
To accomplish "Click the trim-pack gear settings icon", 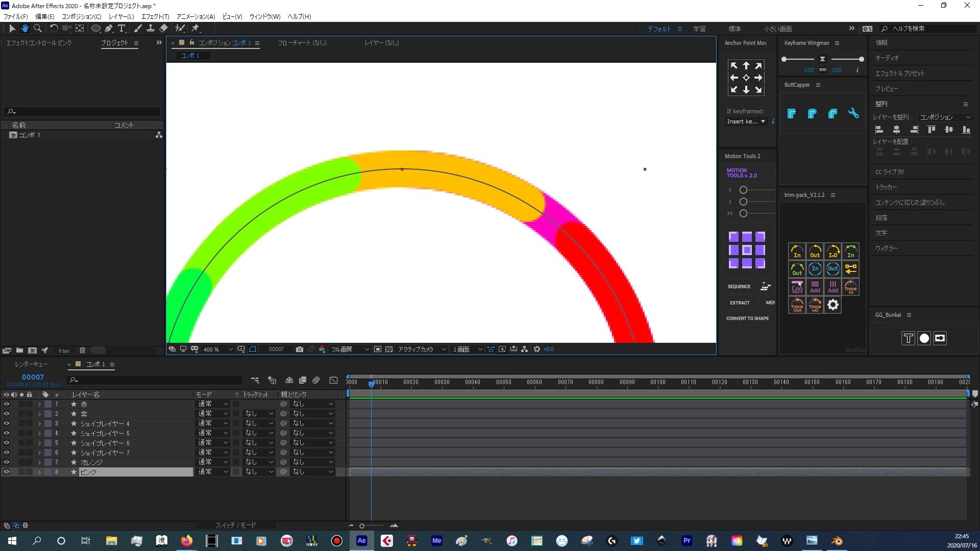I will pyautogui.click(x=832, y=305).
